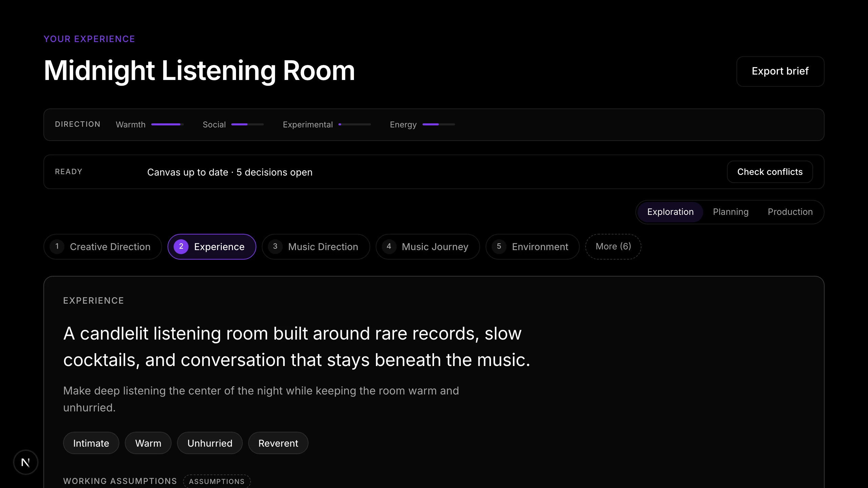Adjust the Social direction slider
Viewport: 868px width, 488px height.
click(x=248, y=124)
